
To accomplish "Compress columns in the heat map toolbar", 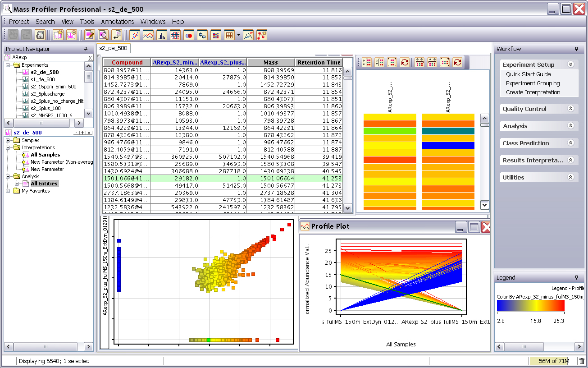I will tap(432, 63).
